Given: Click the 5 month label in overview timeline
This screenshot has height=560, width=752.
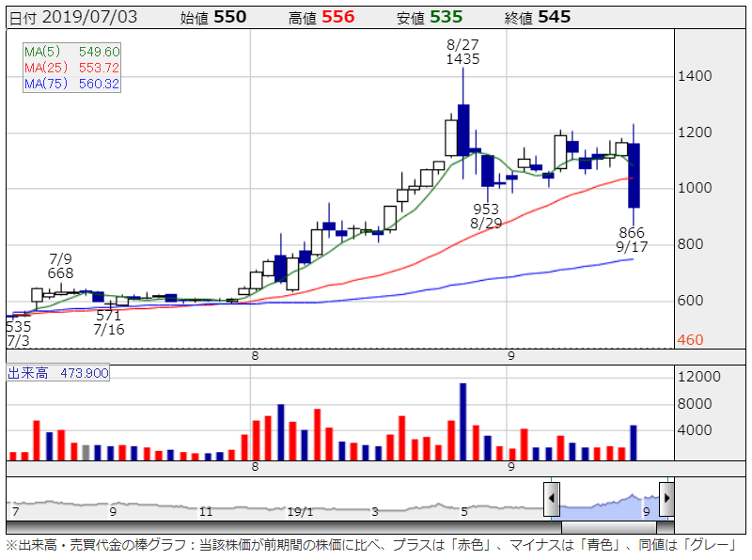Looking at the screenshot, I should tap(464, 512).
